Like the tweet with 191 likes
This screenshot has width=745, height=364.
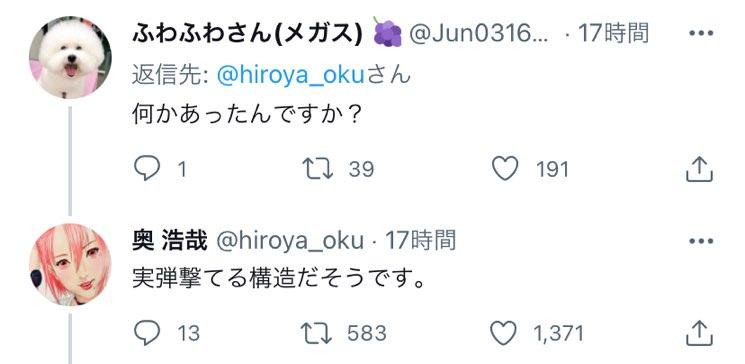[505, 169]
